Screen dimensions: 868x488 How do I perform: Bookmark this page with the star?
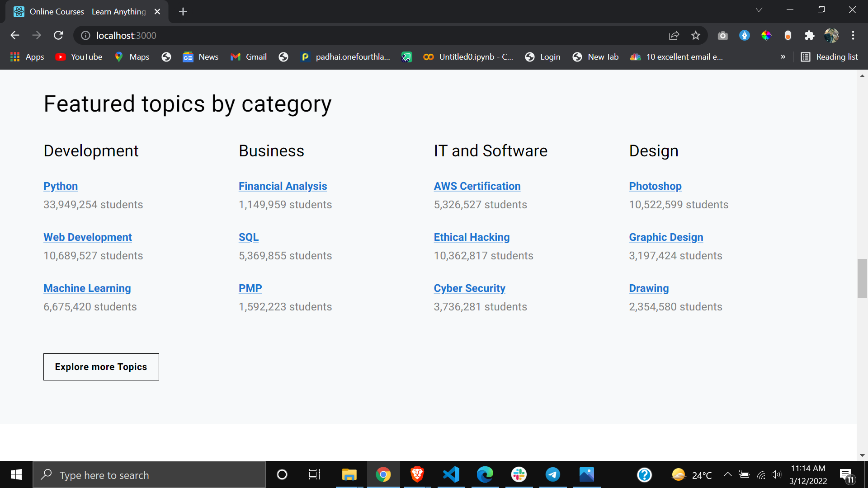click(x=696, y=35)
